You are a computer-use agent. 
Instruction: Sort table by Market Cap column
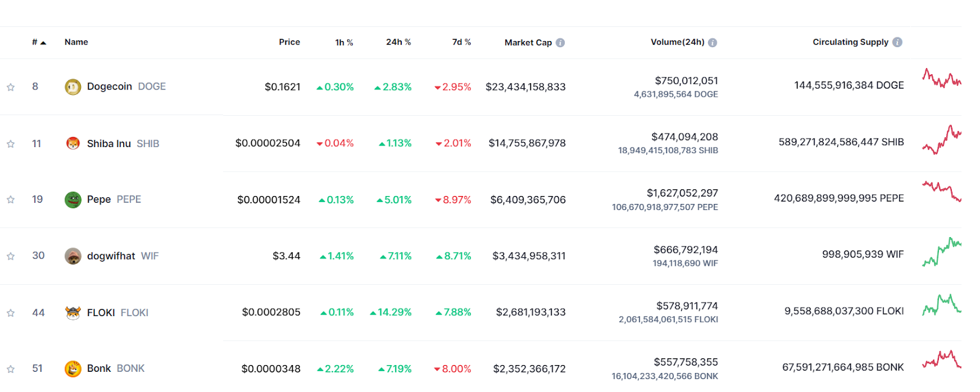click(x=528, y=43)
